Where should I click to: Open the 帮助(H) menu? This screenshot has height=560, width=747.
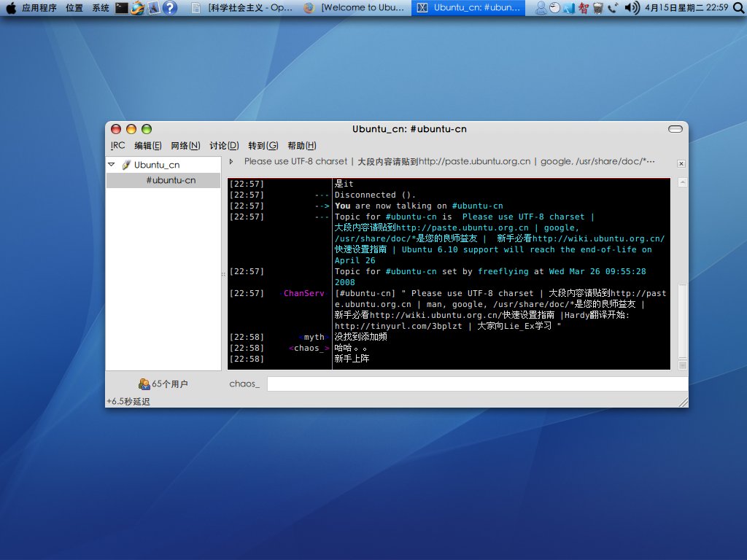pyautogui.click(x=302, y=146)
